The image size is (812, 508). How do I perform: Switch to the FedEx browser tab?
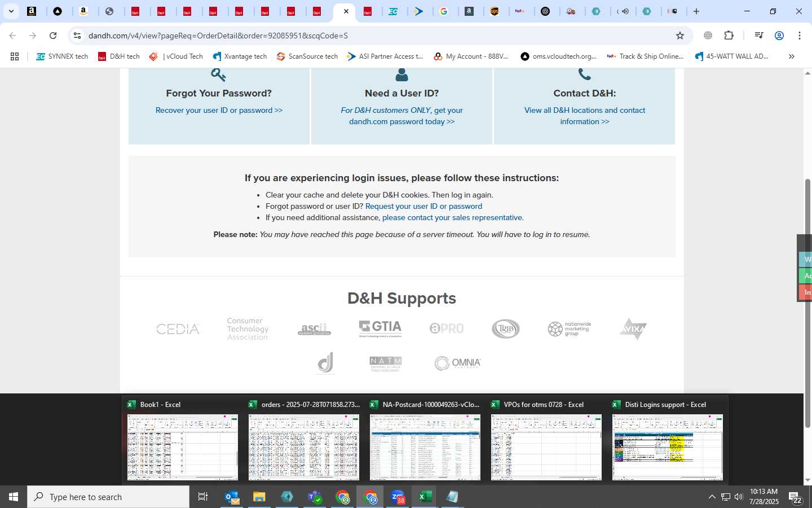(520, 11)
